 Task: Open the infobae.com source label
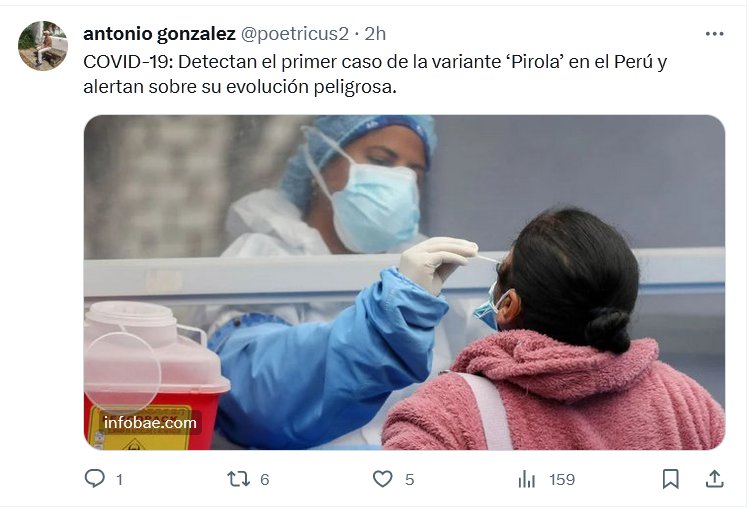click(x=150, y=423)
